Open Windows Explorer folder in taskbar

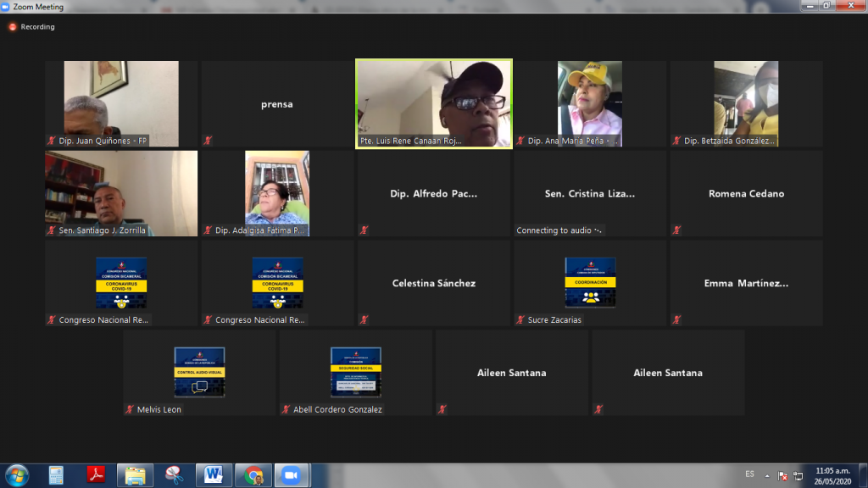click(135, 475)
